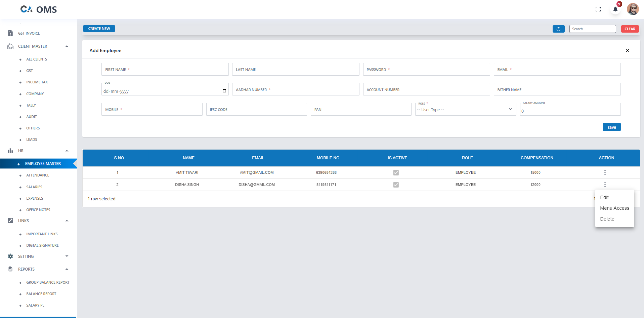This screenshot has height=318, width=644.
Task: Click the SETTING gear icon
Action: pyautogui.click(x=10, y=256)
